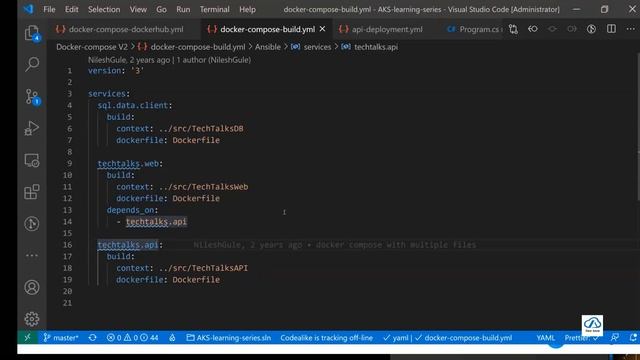Viewport: 640px width, 360px height.
Task: Open the Selection menu
Action: [x=104, y=9]
